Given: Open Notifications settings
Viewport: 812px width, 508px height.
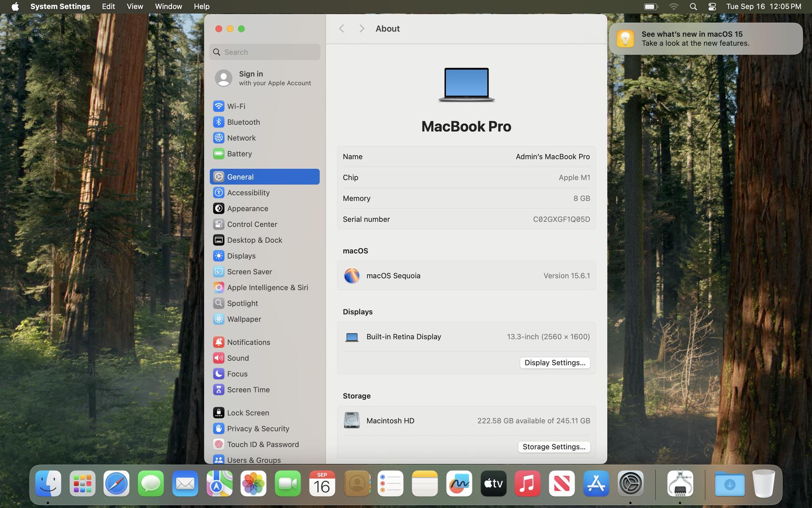Looking at the screenshot, I should (x=265, y=342).
